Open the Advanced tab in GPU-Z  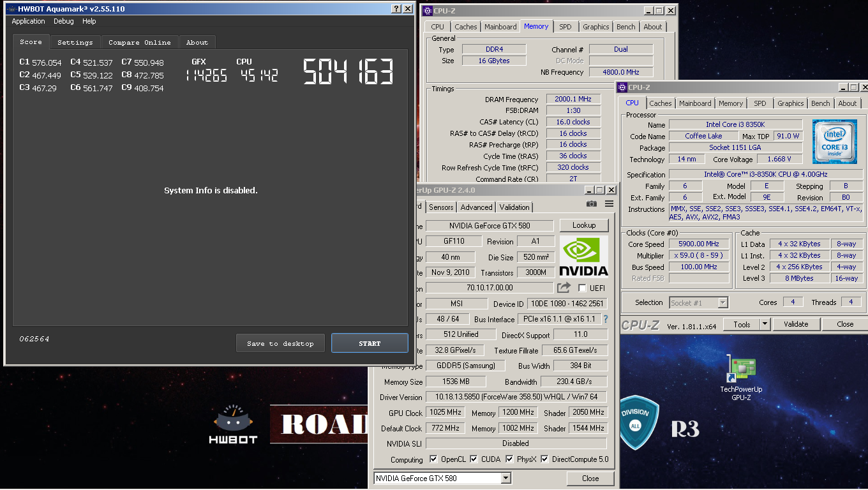tap(476, 207)
